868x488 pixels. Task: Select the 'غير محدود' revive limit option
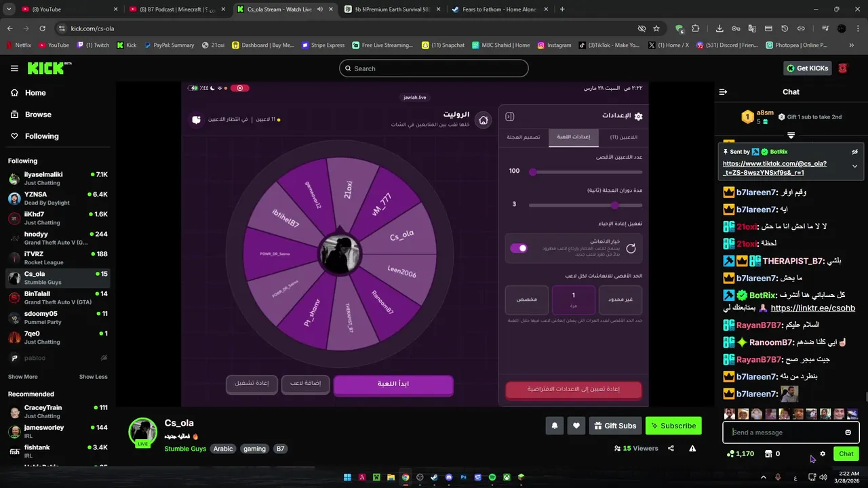tap(620, 300)
